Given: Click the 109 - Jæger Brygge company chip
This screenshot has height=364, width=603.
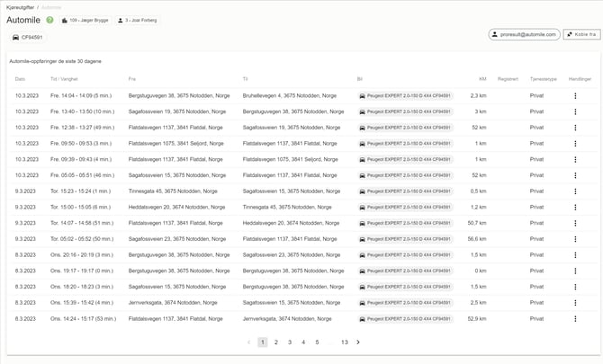Looking at the screenshot, I should click(x=85, y=21).
